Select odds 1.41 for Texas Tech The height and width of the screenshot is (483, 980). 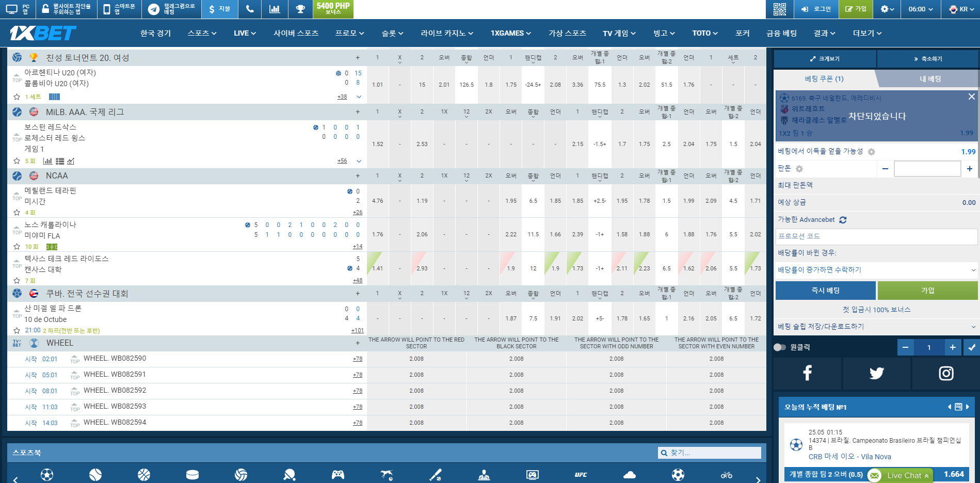coord(378,268)
